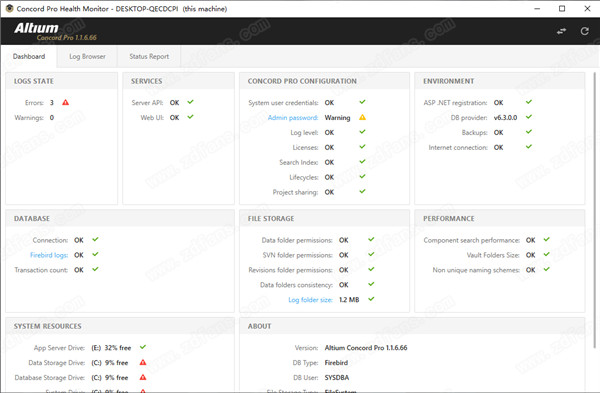
Task: Click the check icon for Vault Folders Size
Action: (x=546, y=254)
